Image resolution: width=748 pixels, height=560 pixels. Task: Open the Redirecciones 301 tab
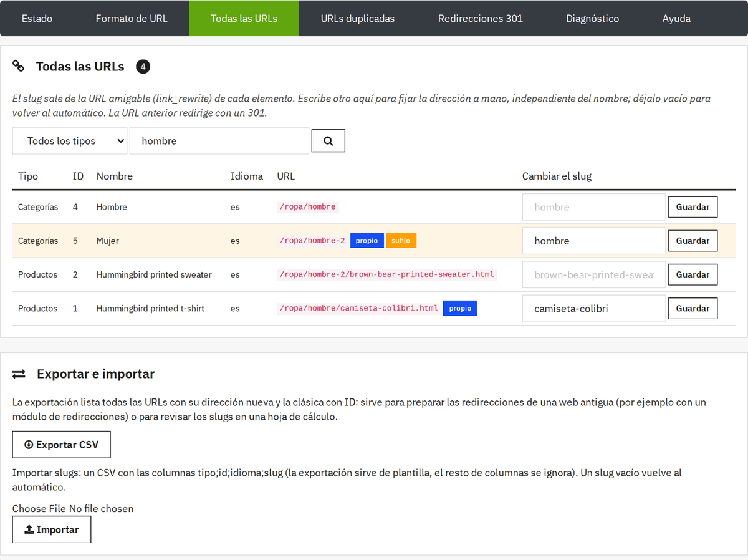(481, 18)
